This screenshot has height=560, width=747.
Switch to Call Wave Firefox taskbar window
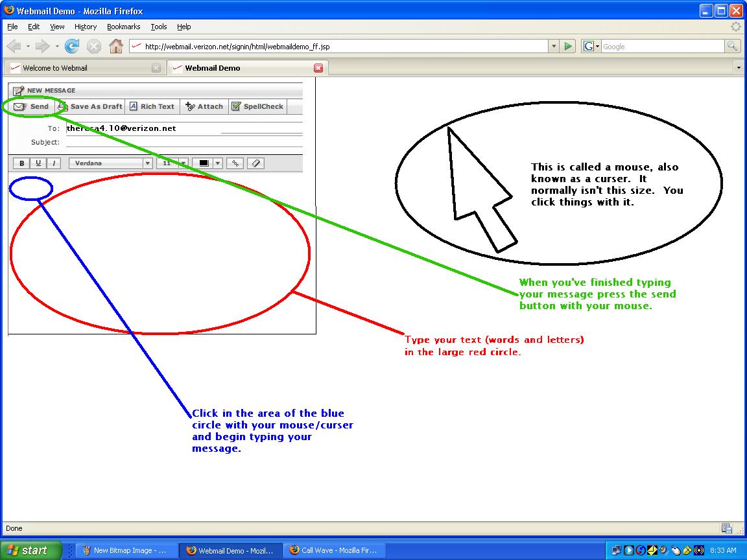(x=335, y=550)
